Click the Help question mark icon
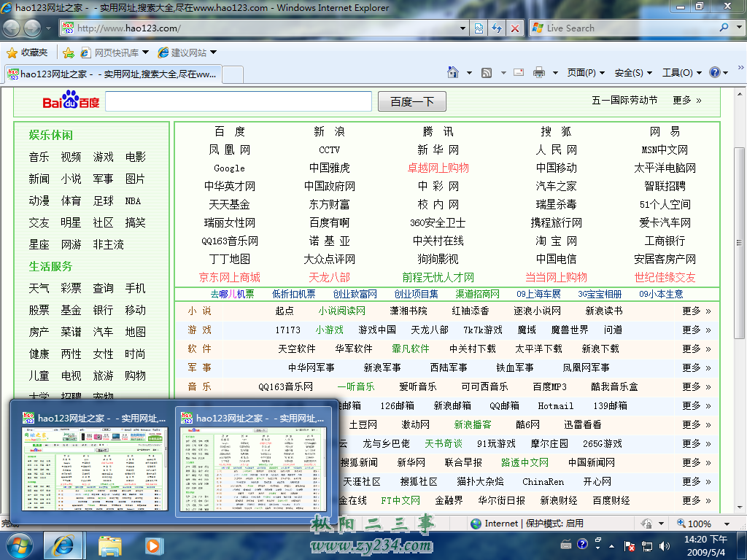 click(715, 72)
